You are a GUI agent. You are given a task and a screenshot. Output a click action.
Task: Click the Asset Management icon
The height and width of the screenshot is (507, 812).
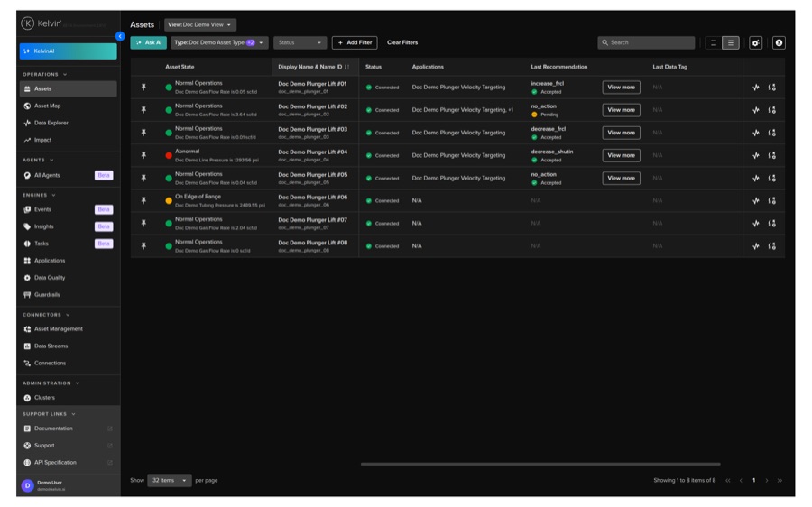[27, 329]
